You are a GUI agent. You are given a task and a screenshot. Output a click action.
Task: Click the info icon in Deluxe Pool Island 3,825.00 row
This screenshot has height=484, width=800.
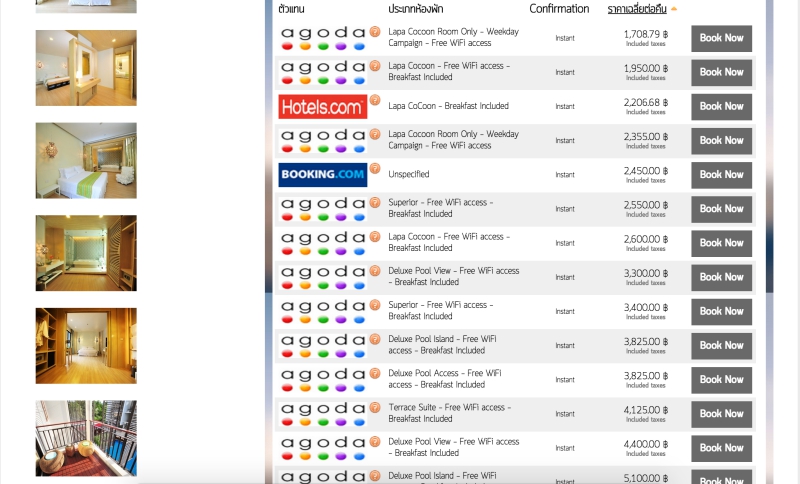pyautogui.click(x=375, y=339)
